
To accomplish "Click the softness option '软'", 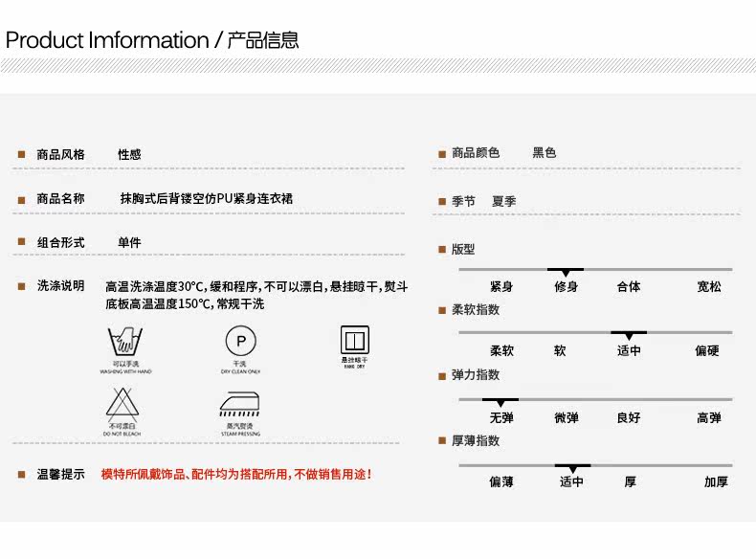I will [560, 350].
